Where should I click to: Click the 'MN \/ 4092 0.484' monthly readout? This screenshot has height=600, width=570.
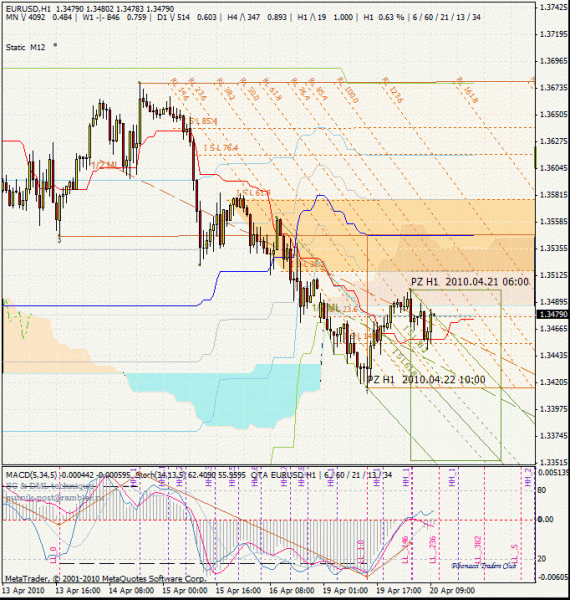coord(39,17)
